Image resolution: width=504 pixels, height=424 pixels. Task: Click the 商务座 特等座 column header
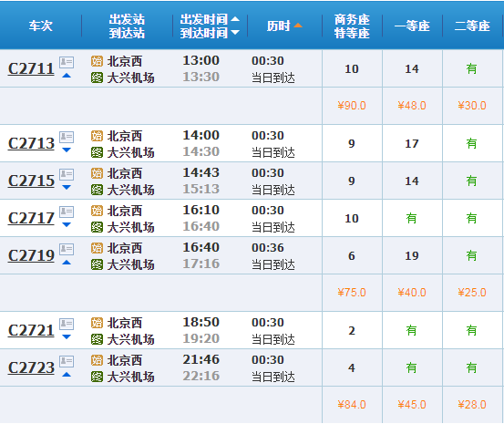[x=352, y=26]
